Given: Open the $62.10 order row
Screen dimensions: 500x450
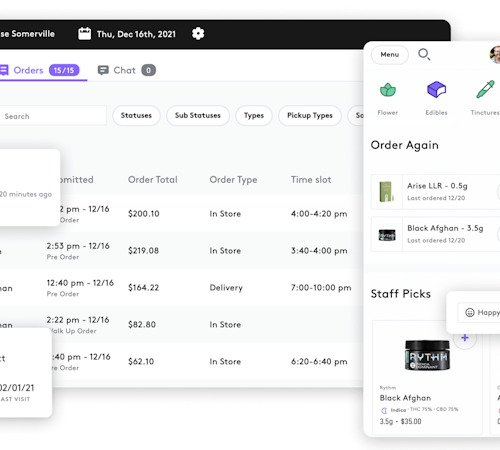Looking at the screenshot, I should pos(207,361).
